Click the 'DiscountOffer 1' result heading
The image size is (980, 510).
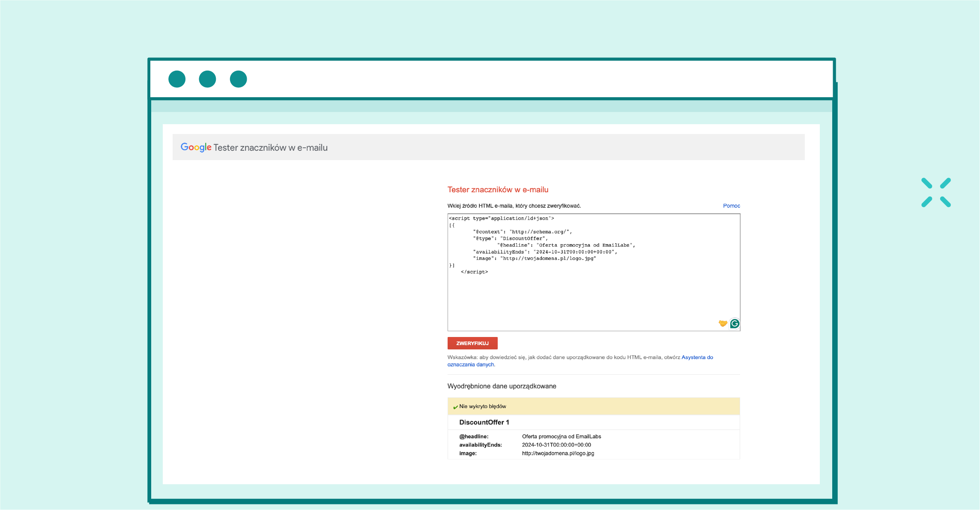pos(484,422)
